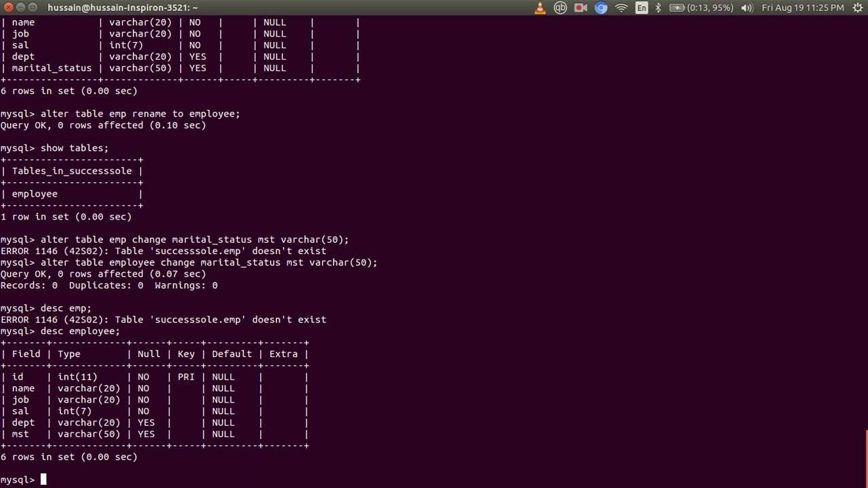Click the 'alter table emp rename to employee;' command
868x488 pixels.
pos(140,114)
